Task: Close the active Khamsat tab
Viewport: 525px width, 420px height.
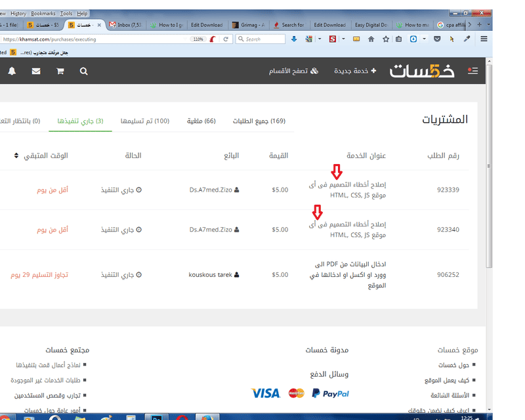Action: point(99,25)
